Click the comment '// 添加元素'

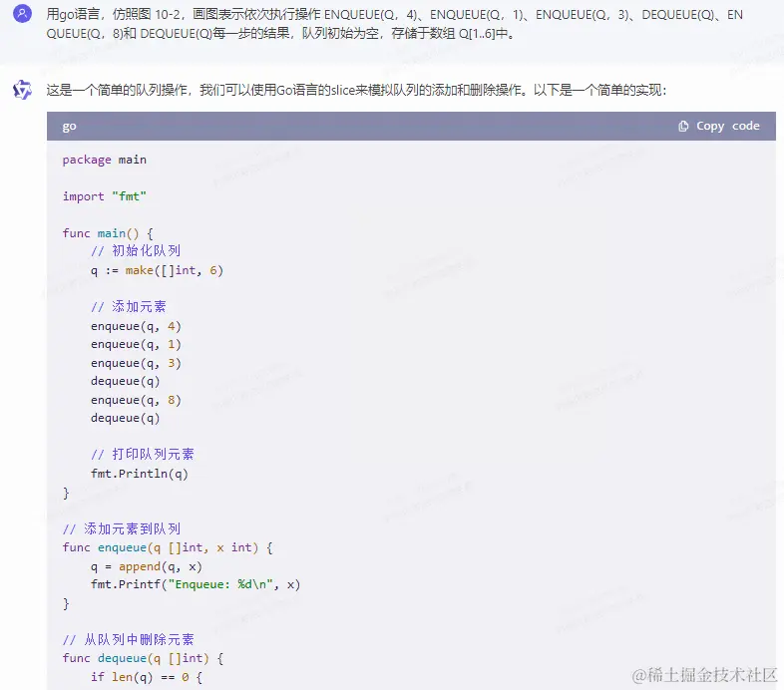tap(129, 306)
